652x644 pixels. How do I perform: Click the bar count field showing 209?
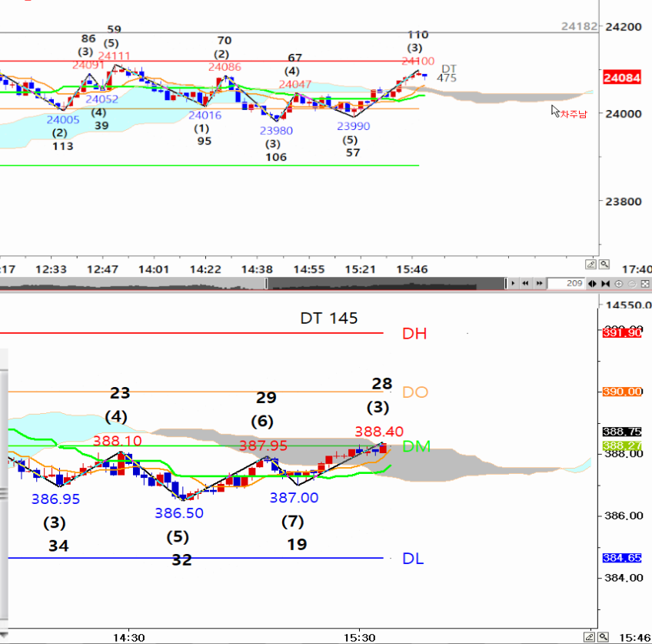[x=566, y=284]
